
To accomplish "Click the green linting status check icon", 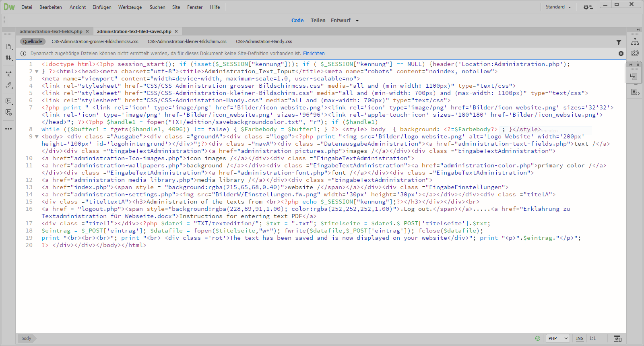I will [538, 338].
